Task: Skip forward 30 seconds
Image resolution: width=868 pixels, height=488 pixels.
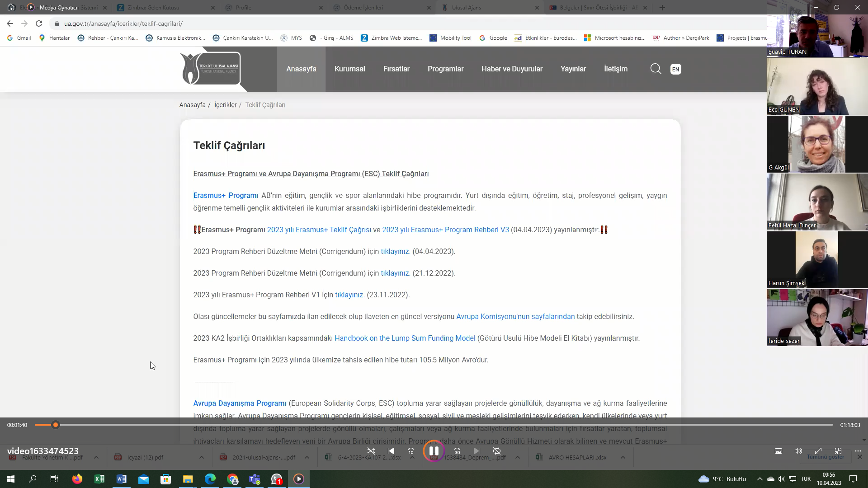Action: [457, 451]
